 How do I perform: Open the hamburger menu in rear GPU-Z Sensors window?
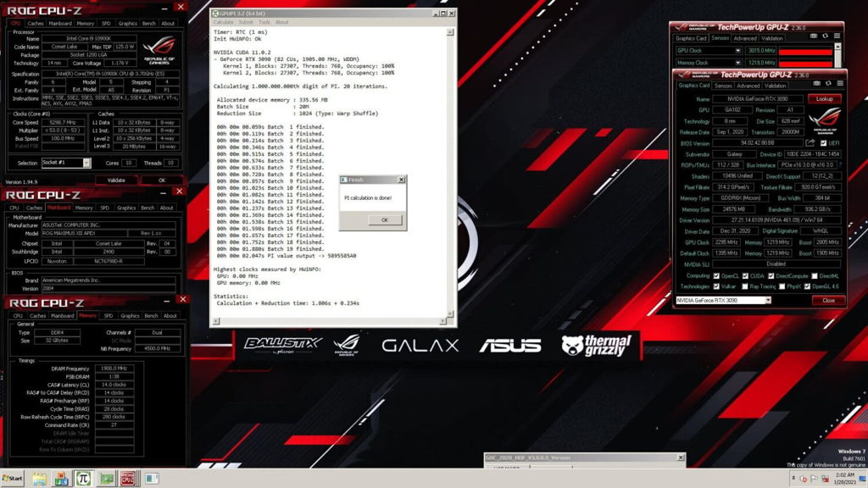pyautogui.click(x=837, y=36)
